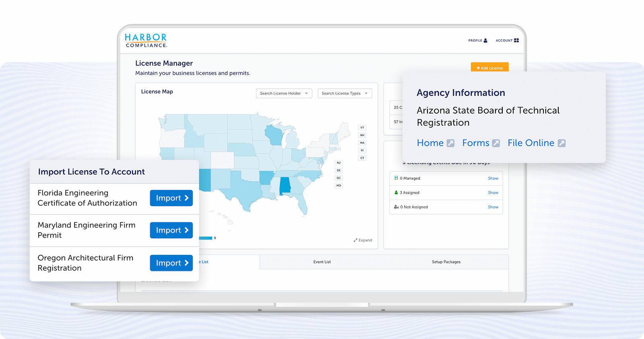
Task: Open the File Online link
Action: tap(531, 143)
